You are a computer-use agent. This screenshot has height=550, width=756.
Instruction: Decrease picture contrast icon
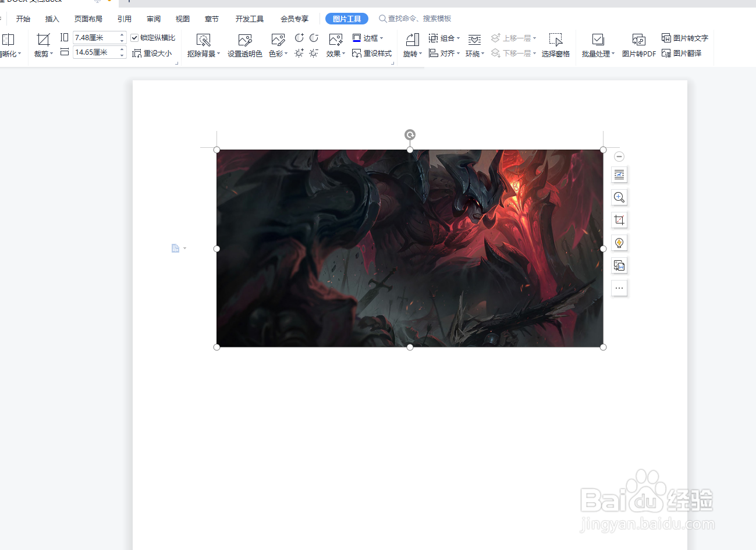314,38
